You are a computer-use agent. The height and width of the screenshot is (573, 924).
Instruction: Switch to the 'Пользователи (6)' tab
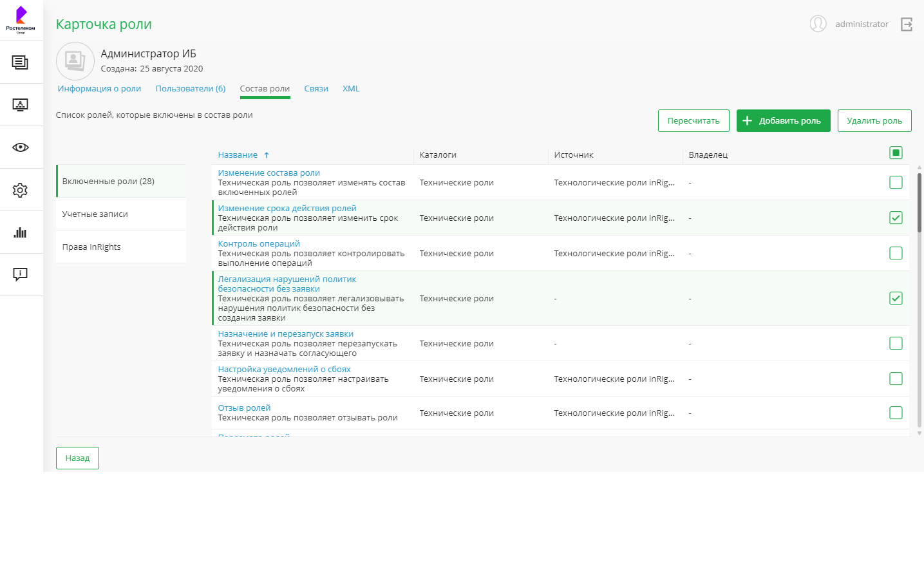tap(191, 89)
